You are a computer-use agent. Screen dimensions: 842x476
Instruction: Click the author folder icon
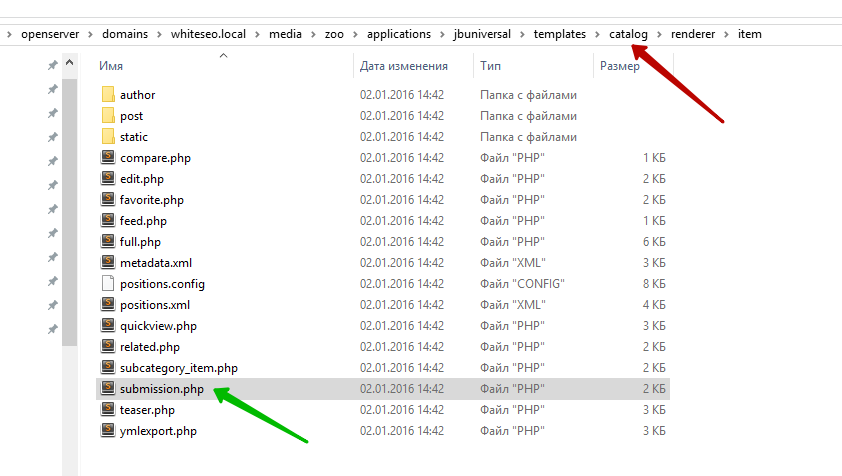108,95
